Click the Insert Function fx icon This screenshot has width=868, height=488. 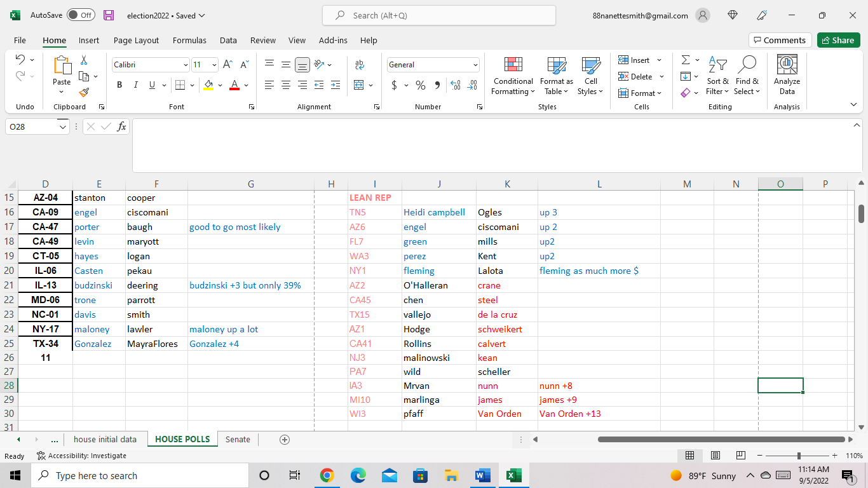click(122, 126)
